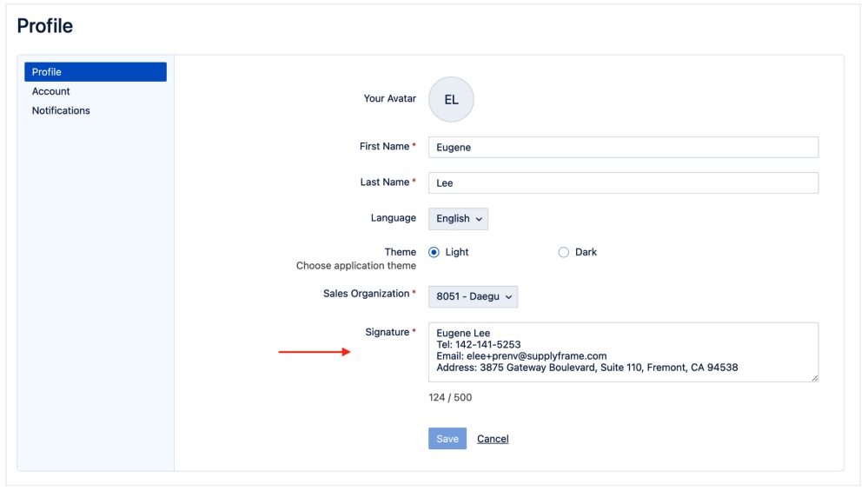Open the Language dropdown showing English
The height and width of the screenshot is (491, 868).
[x=458, y=219]
